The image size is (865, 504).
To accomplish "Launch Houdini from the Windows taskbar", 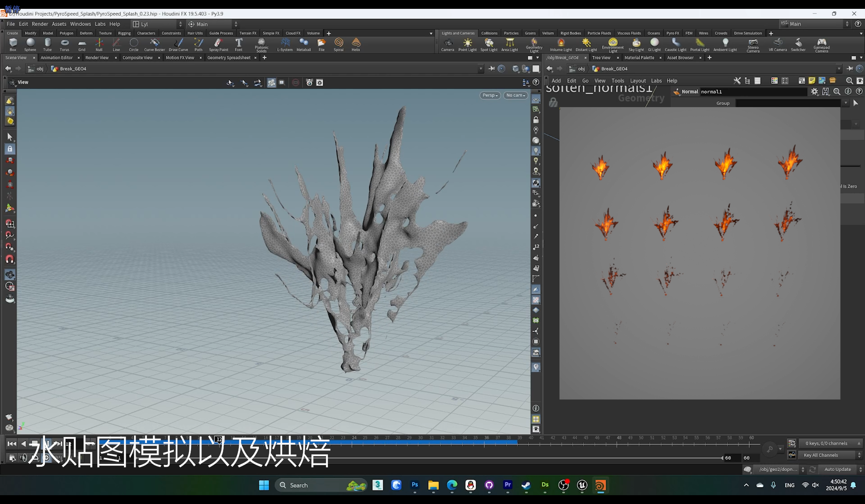I will coord(600,485).
